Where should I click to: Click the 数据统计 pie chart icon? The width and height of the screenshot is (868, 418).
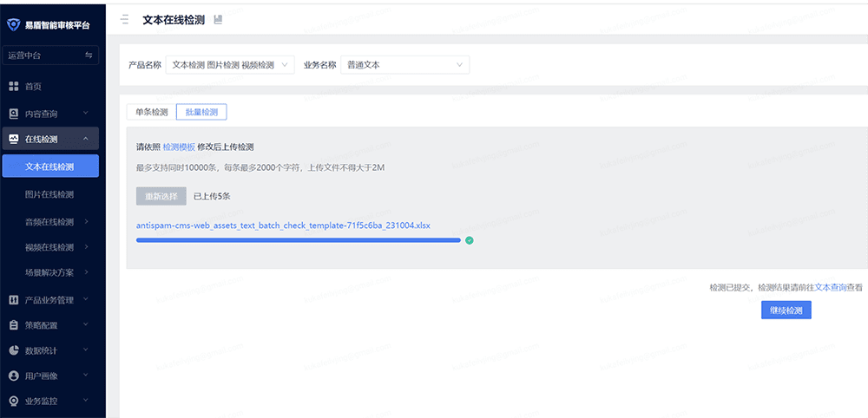[x=13, y=351]
